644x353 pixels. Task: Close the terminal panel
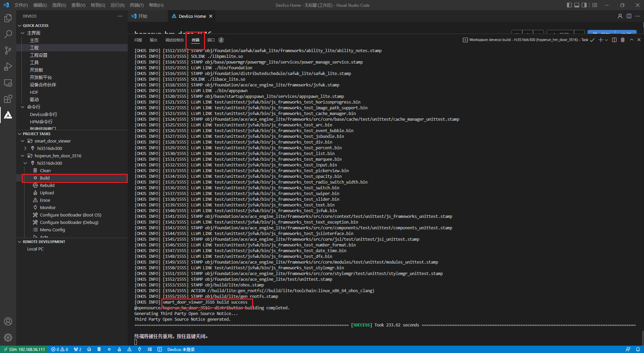point(639,40)
